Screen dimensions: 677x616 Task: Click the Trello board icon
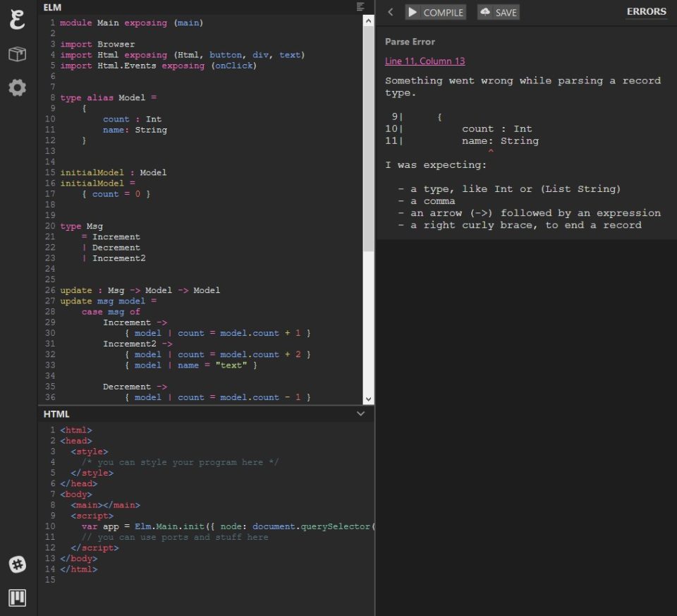coord(17,598)
